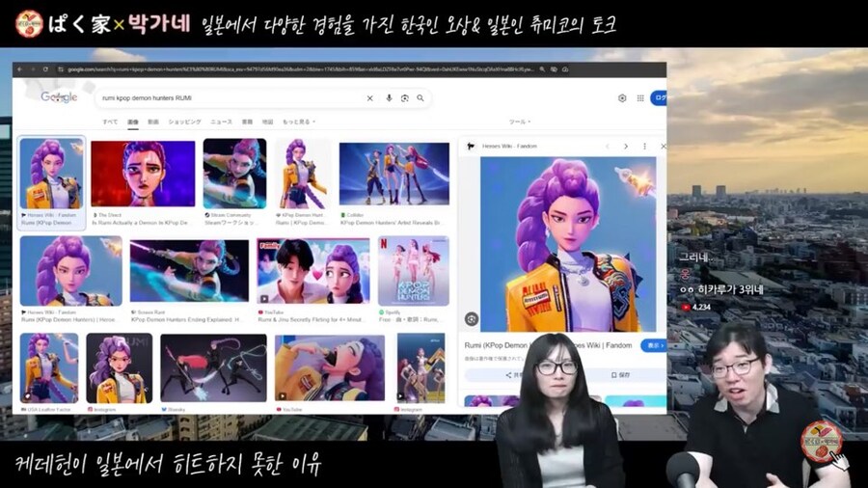Expand the ツール (Tools) dropdown

[x=520, y=122]
